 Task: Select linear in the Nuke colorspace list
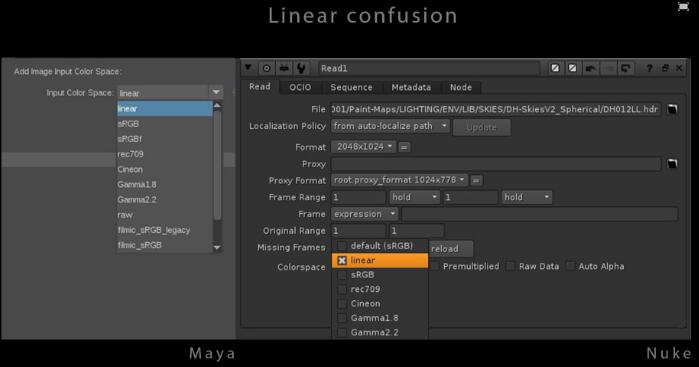click(380, 260)
